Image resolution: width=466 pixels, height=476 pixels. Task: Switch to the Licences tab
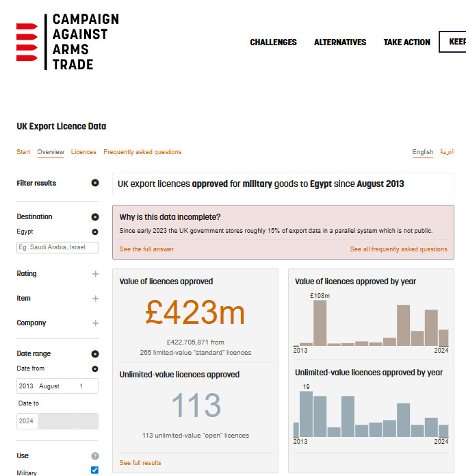click(83, 152)
